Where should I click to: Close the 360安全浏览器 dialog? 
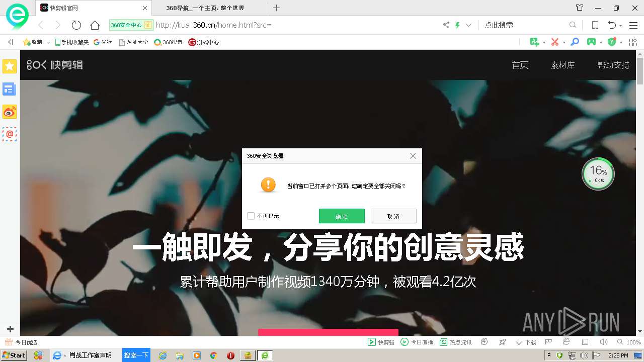click(x=413, y=156)
